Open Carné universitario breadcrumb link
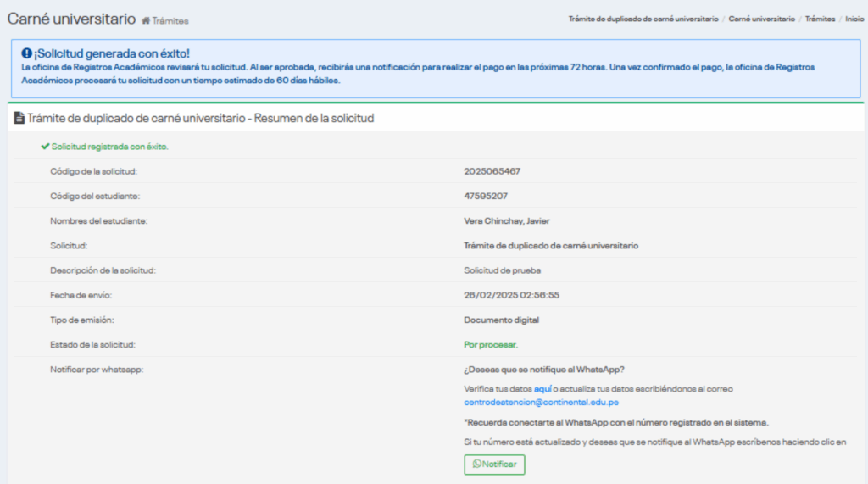The width and height of the screenshot is (868, 484). pyautogui.click(x=761, y=19)
